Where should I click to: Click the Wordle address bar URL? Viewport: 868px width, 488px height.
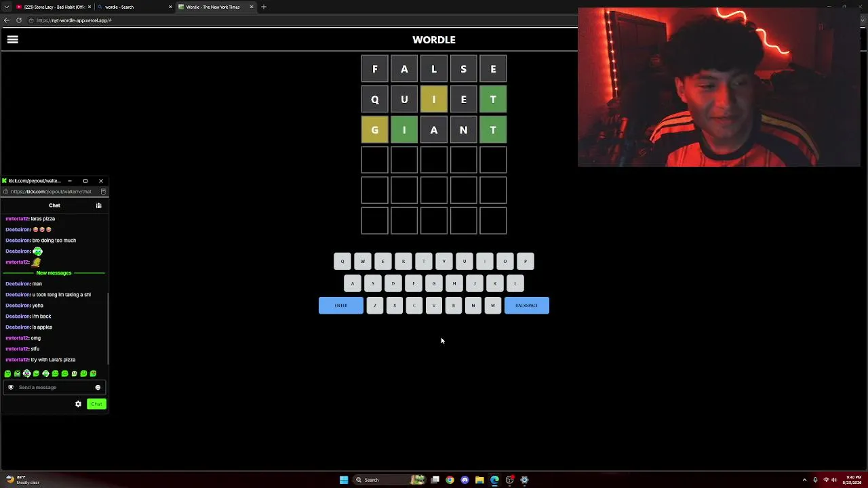75,20
